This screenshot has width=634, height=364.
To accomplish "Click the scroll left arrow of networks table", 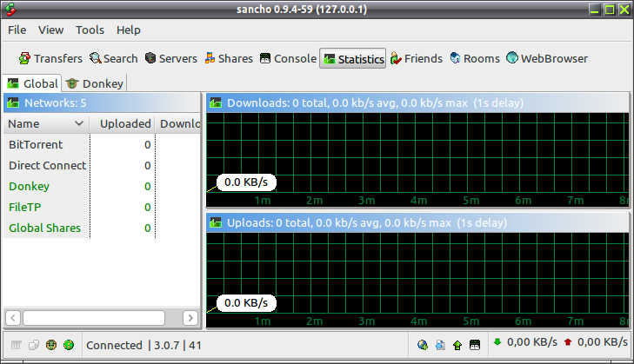I will (13, 318).
